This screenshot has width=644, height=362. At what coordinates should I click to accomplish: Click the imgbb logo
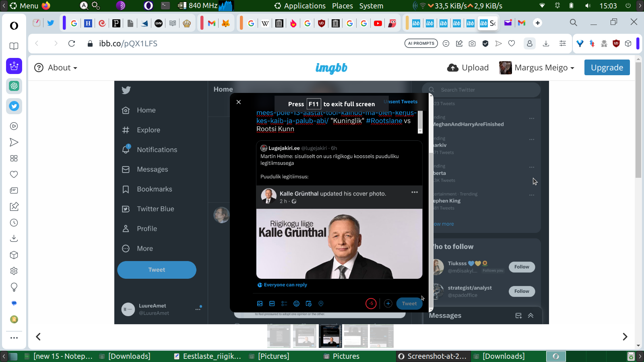coord(331,68)
